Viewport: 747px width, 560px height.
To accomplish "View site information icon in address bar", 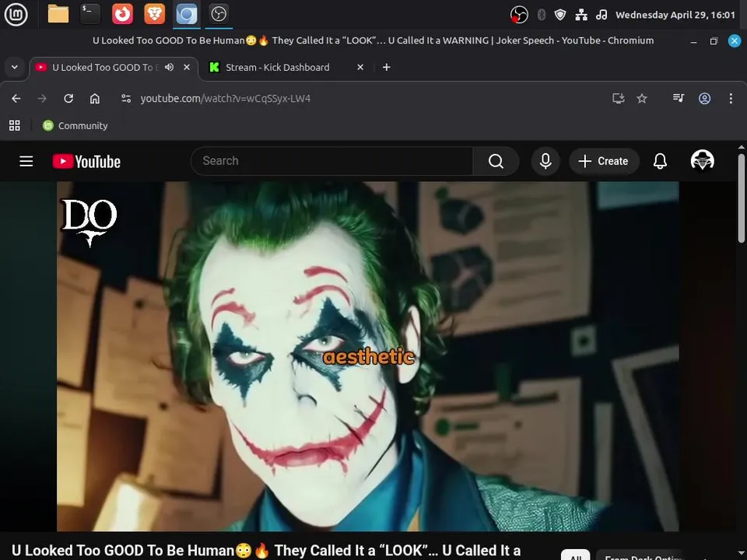I will [126, 99].
